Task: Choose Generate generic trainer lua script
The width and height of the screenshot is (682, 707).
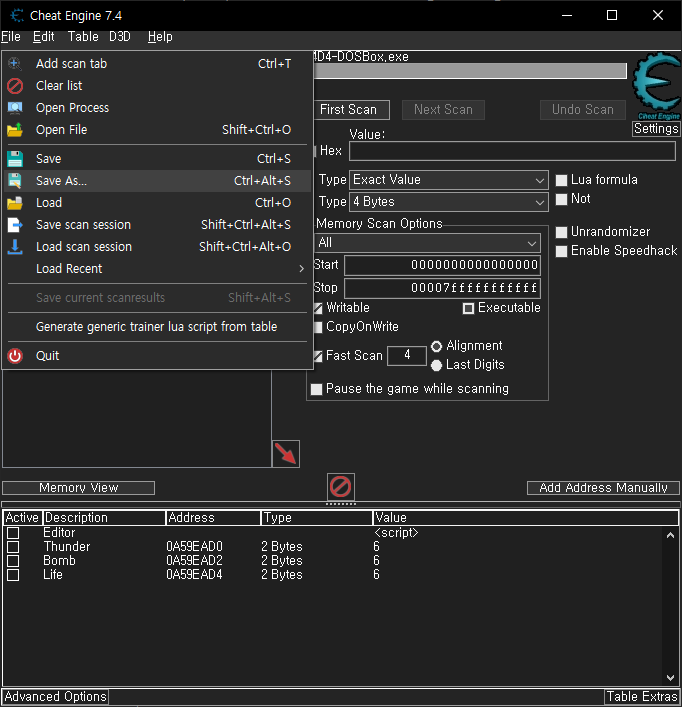Action: 157,327
